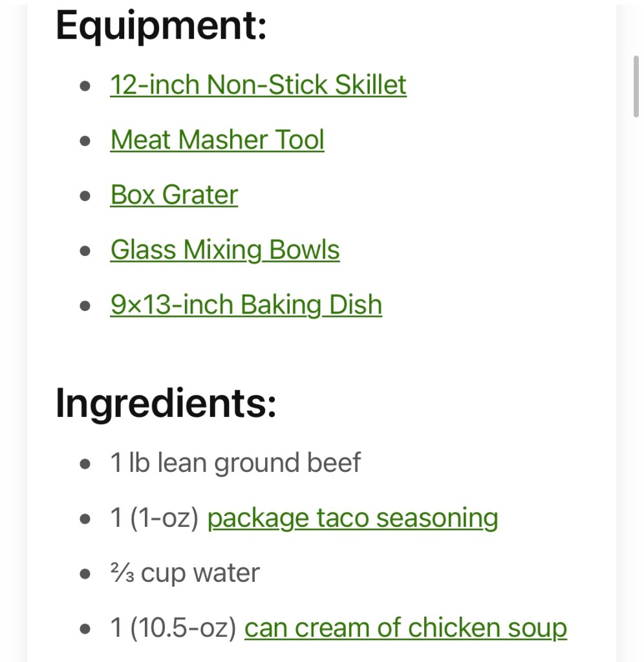644x662 pixels.
Task: Open the 9×13-inch Baking Dish link
Action: [246, 305]
